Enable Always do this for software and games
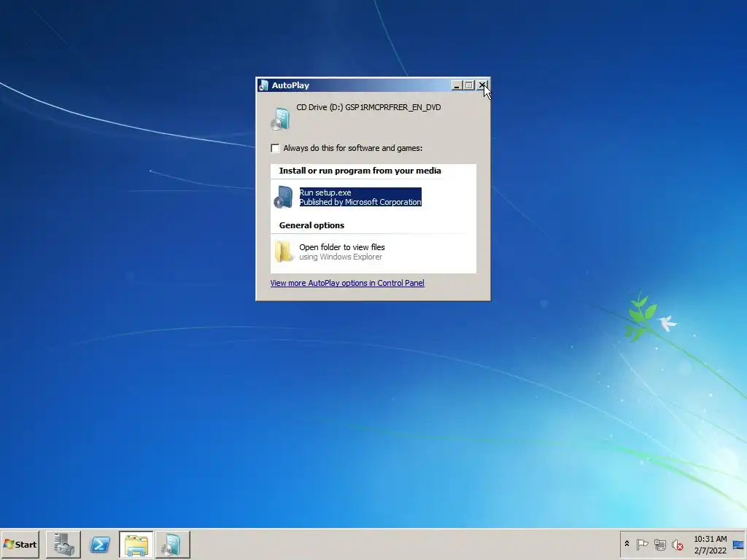 [x=275, y=148]
